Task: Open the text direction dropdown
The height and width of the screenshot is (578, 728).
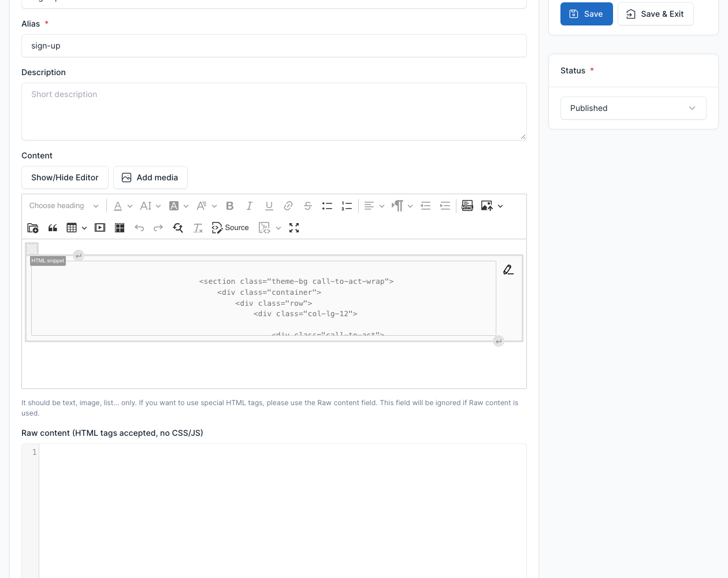Action: [402, 206]
